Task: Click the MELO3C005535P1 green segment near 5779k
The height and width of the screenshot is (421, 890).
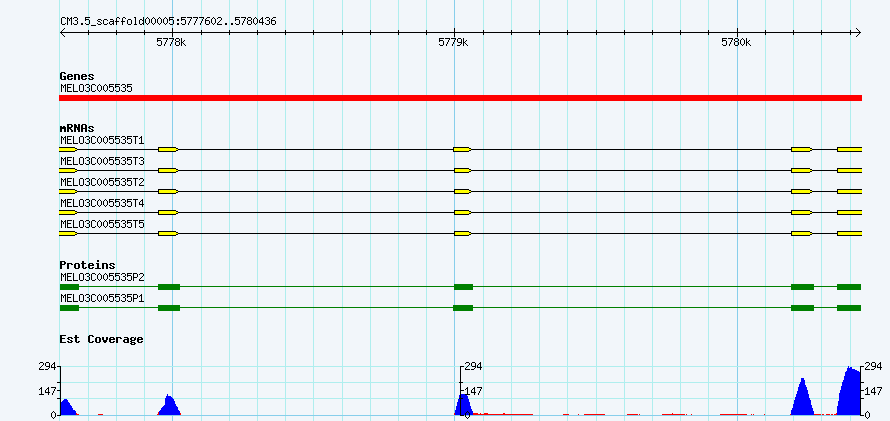Action: point(463,308)
